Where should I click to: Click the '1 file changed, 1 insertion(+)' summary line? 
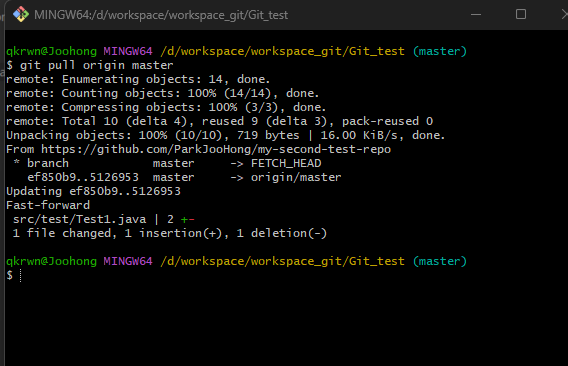click(x=170, y=233)
